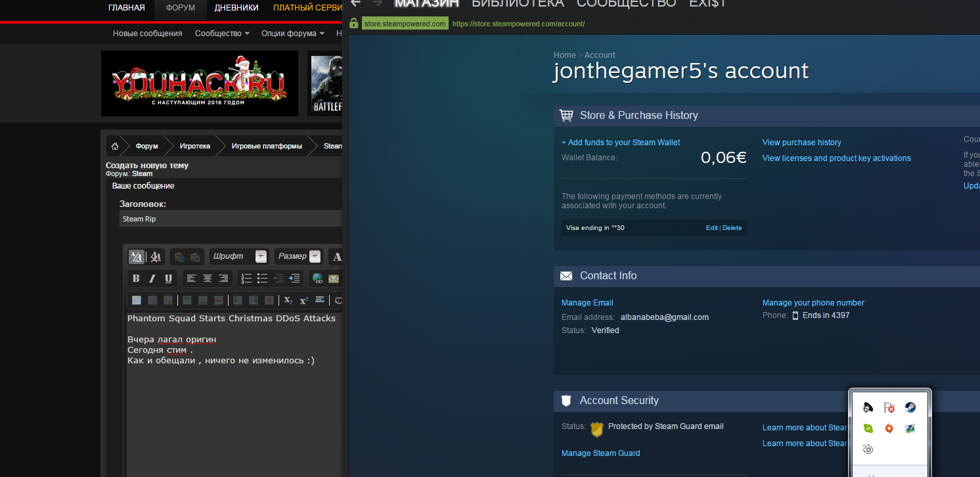Apply bold formatting in the editor
The image size is (980, 477).
point(136,279)
